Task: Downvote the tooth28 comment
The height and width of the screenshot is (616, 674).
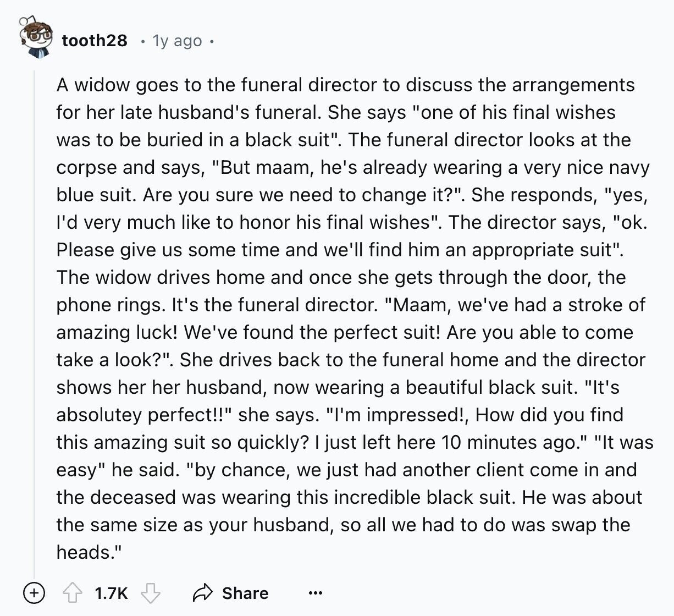Action: tap(151, 593)
